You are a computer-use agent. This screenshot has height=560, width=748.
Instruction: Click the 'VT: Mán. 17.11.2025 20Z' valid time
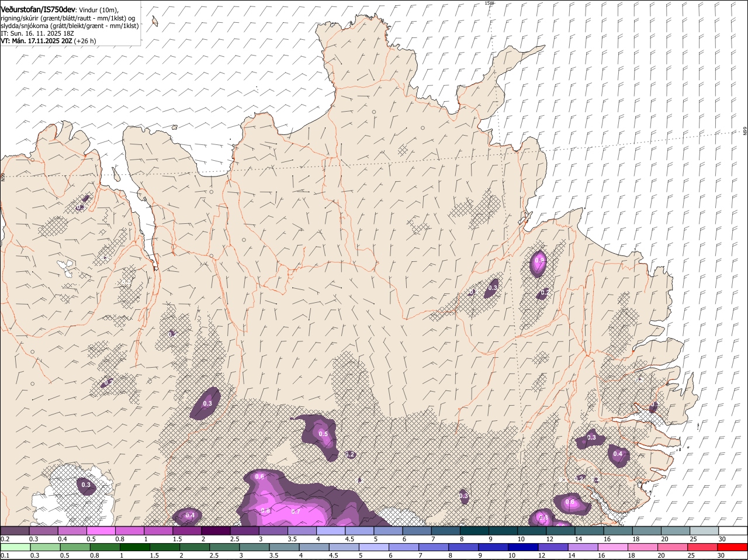pyautogui.click(x=37, y=41)
